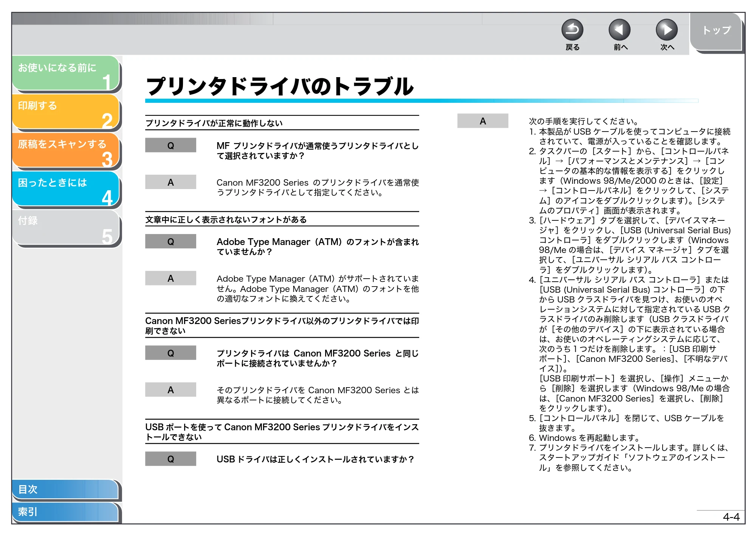Select heading プリンタドライバが正常に動作しない

click(214, 123)
